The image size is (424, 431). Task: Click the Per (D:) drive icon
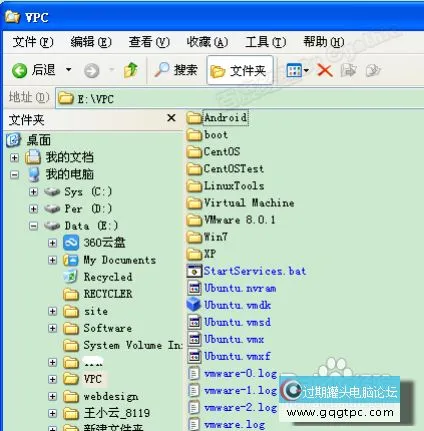52,209
